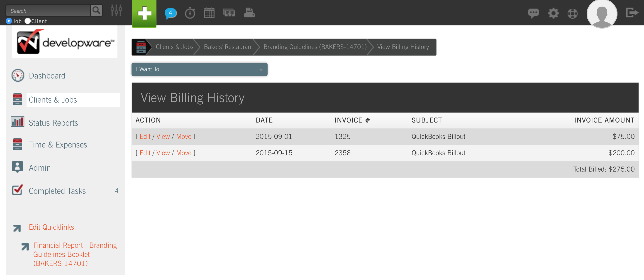Click the DATE column header
The height and width of the screenshot is (280, 644).
coord(264,120)
